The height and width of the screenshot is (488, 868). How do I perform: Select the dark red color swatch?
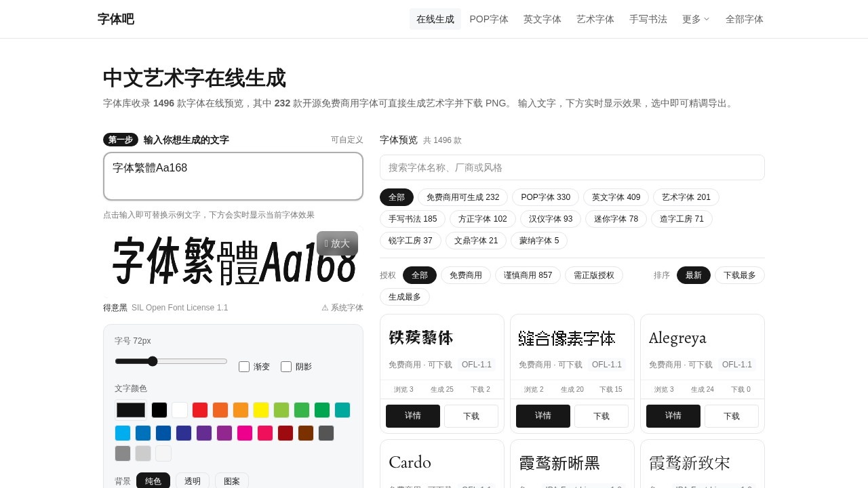coord(285,433)
